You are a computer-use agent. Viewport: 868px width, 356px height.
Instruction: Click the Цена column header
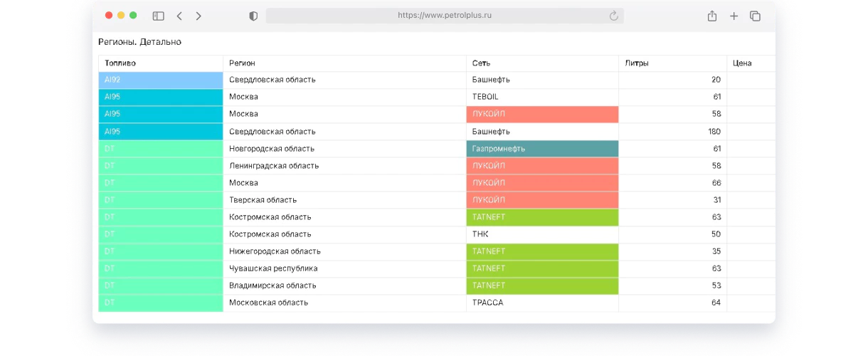(x=742, y=63)
